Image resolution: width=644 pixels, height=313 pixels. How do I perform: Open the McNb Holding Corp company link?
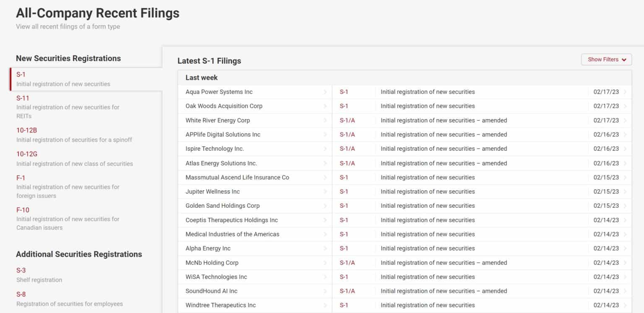212,263
